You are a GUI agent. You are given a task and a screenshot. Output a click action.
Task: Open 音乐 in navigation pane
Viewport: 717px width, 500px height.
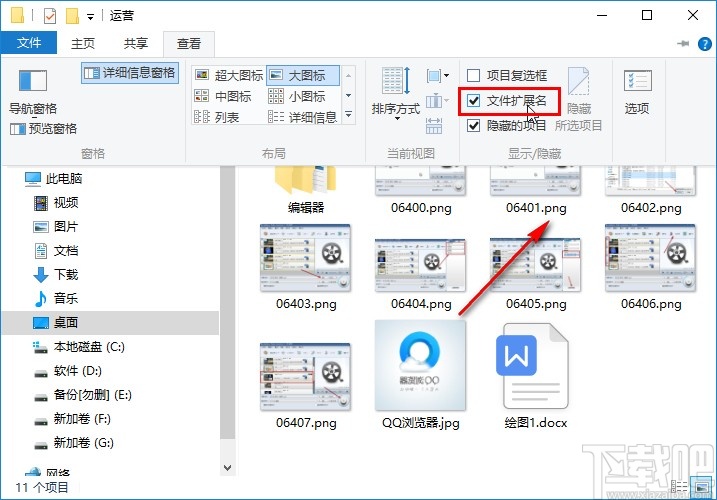(56, 299)
